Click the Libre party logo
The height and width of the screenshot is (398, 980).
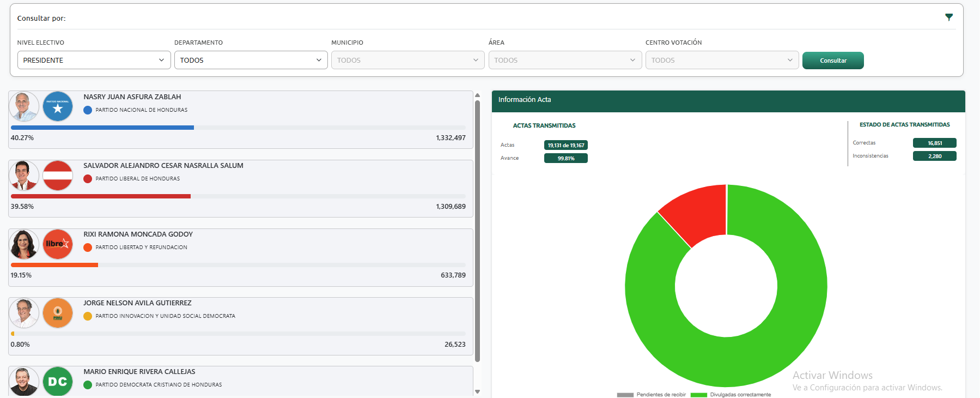point(58,244)
